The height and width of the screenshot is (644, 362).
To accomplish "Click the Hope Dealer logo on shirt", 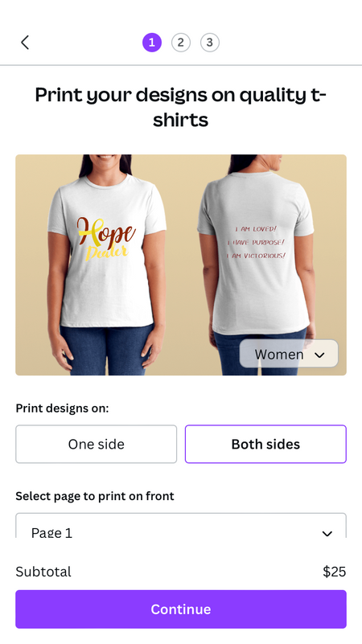I will pyautogui.click(x=106, y=239).
